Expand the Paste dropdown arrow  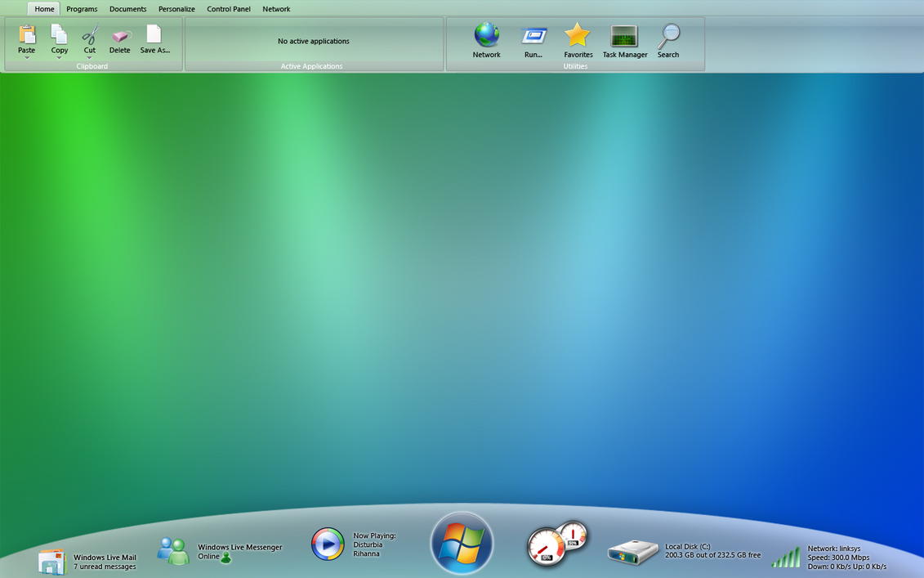click(26, 58)
